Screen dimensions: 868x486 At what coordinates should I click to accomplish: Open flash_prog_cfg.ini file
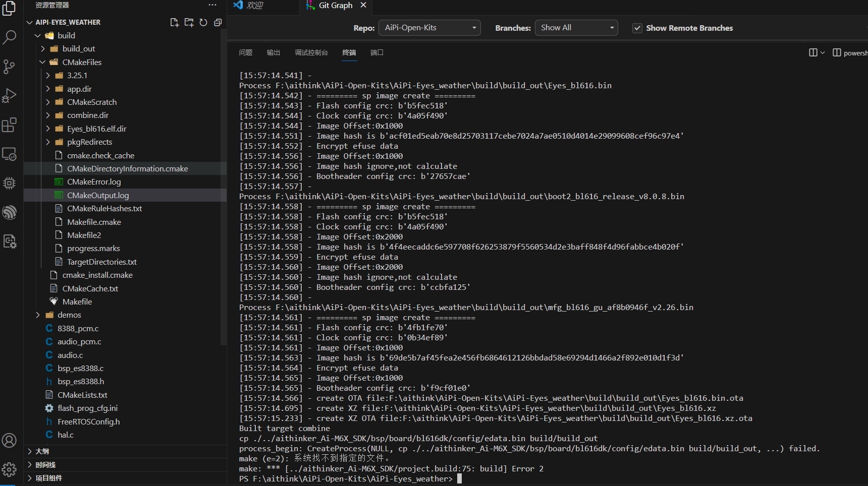pyautogui.click(x=87, y=408)
